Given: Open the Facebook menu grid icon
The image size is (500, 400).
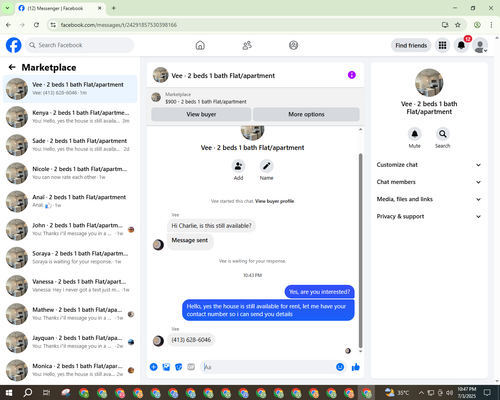Looking at the screenshot, I should point(442,45).
